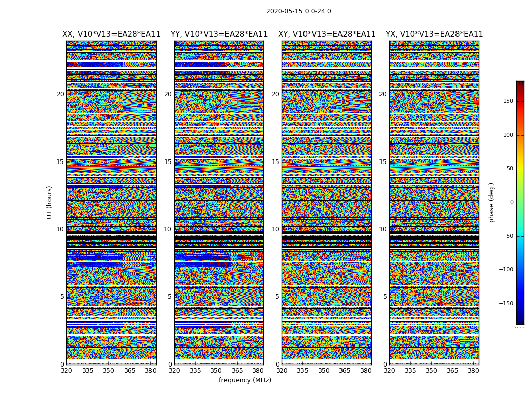Viewport: 532px width, 405px height.
Task: Click the date title 2020-05-15 0.0-24.0
Action: coord(298,11)
